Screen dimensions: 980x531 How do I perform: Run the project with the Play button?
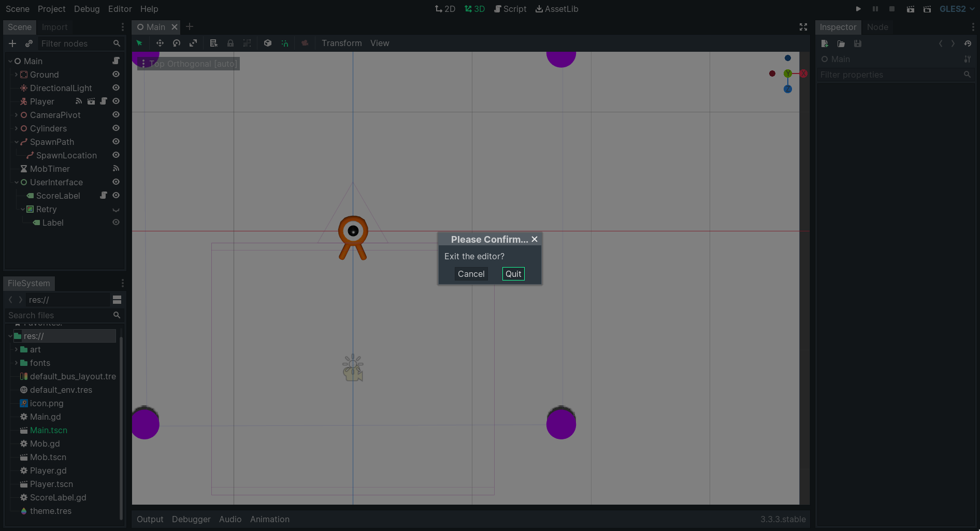(858, 9)
